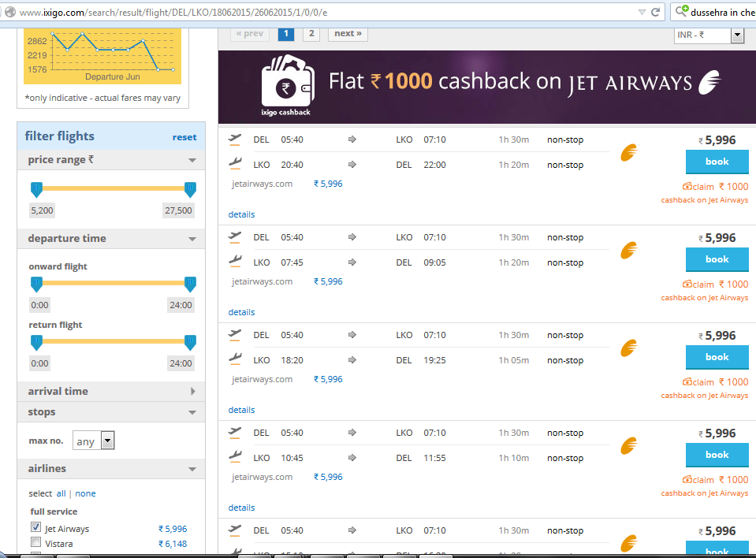756x558 pixels.
Task: Click Jet Airways logo on LKO 18:20 return result
Action: 629,348
